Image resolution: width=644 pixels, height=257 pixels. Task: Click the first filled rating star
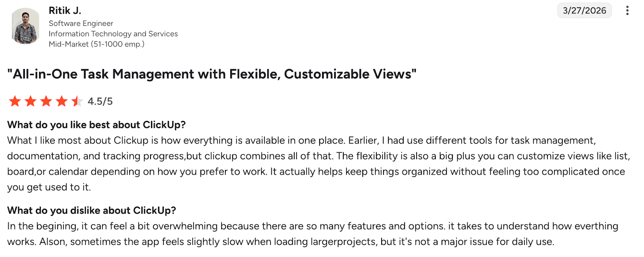point(15,101)
